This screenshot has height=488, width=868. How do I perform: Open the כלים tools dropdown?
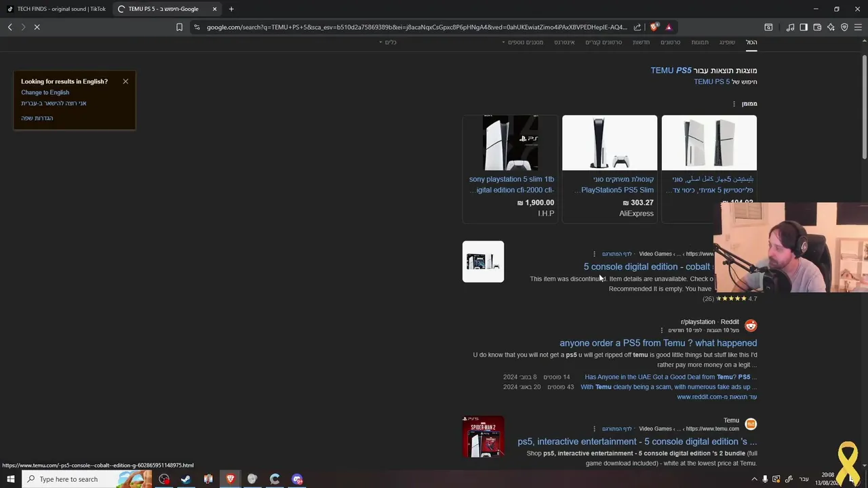pos(388,42)
